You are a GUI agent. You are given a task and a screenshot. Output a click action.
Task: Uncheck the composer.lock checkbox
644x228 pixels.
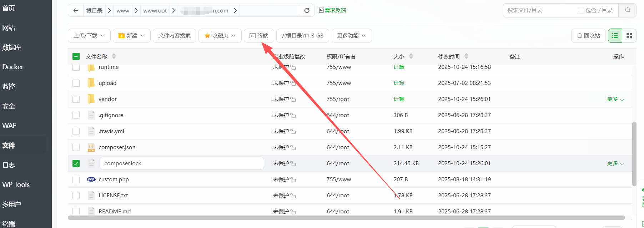point(76,163)
